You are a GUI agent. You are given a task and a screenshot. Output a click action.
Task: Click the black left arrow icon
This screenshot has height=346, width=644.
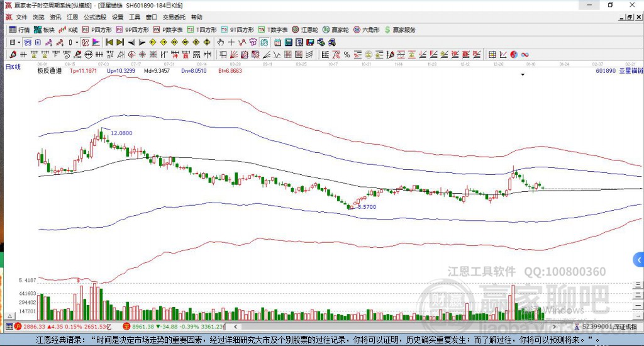131,42
